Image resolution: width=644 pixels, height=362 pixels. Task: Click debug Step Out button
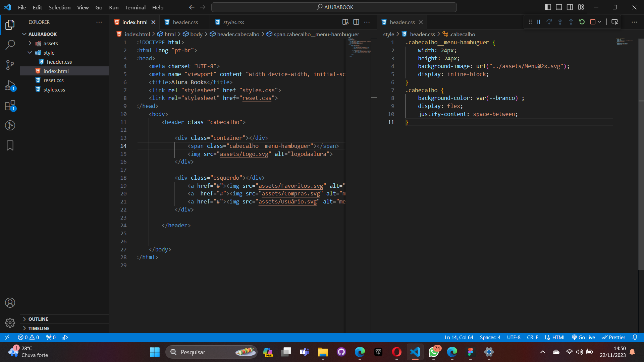[x=571, y=22]
